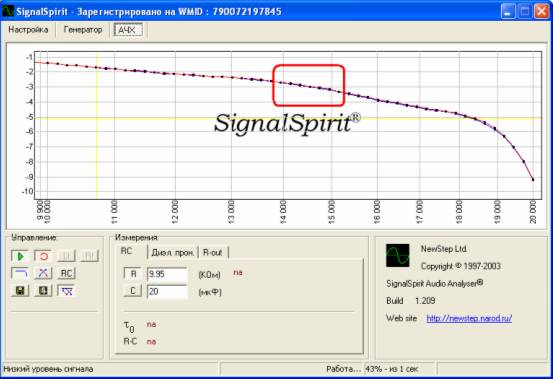Image resolution: width=553 pixels, height=379 pixels.
Task: Click the '14 000' frequency axis label
Action: 283,212
